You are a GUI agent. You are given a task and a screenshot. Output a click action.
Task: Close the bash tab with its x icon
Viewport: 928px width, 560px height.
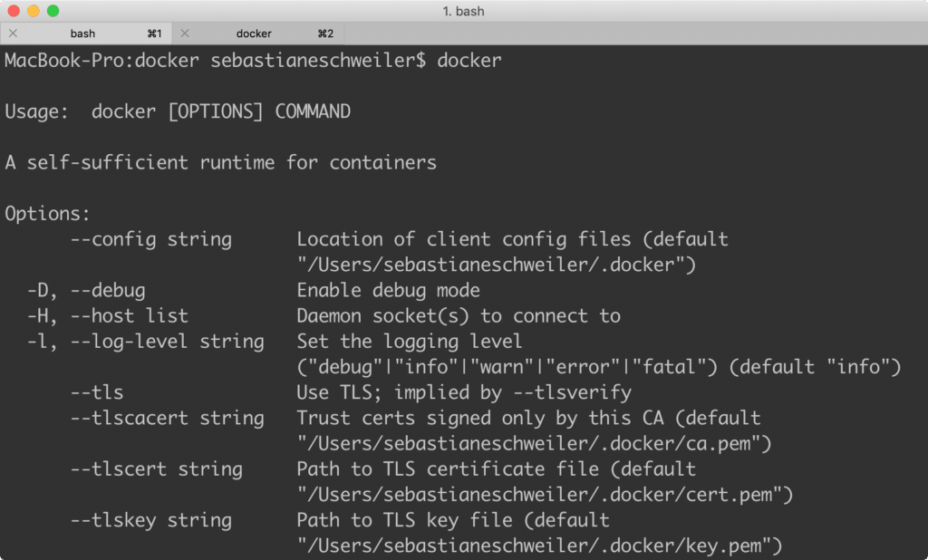pyautogui.click(x=13, y=34)
